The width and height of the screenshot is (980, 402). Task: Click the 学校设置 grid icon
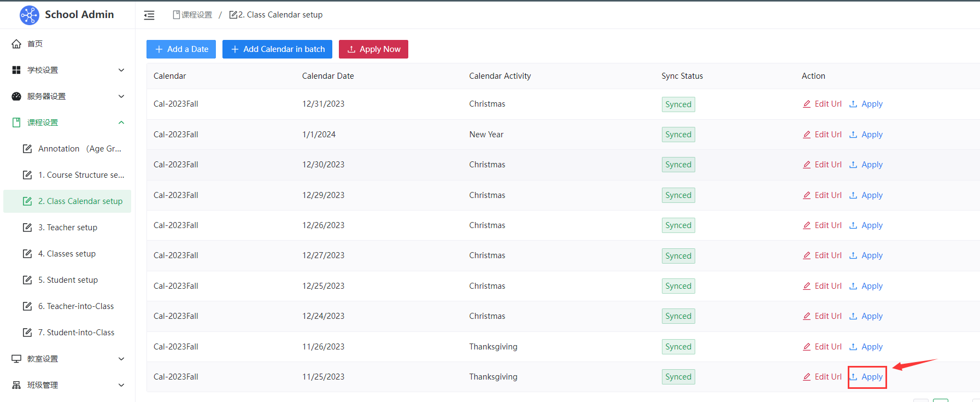16,70
